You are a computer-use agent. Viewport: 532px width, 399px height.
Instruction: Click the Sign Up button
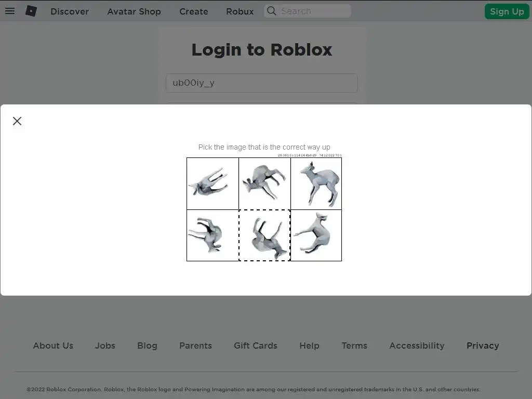507,11
